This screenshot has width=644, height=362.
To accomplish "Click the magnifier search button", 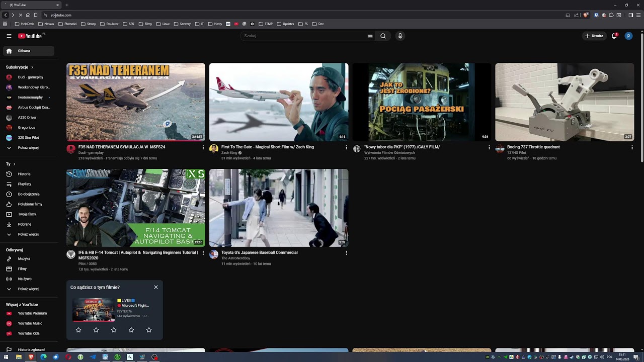I will click(383, 36).
